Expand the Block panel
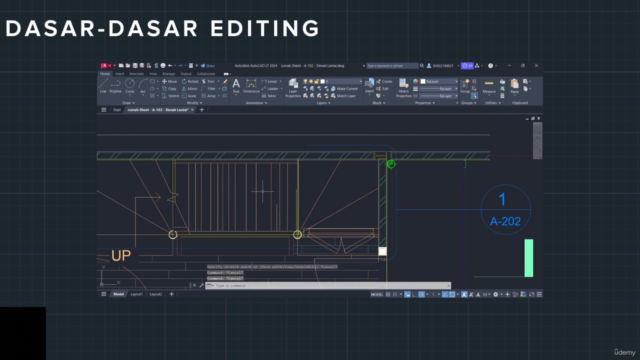The image size is (640, 360). coord(379,103)
